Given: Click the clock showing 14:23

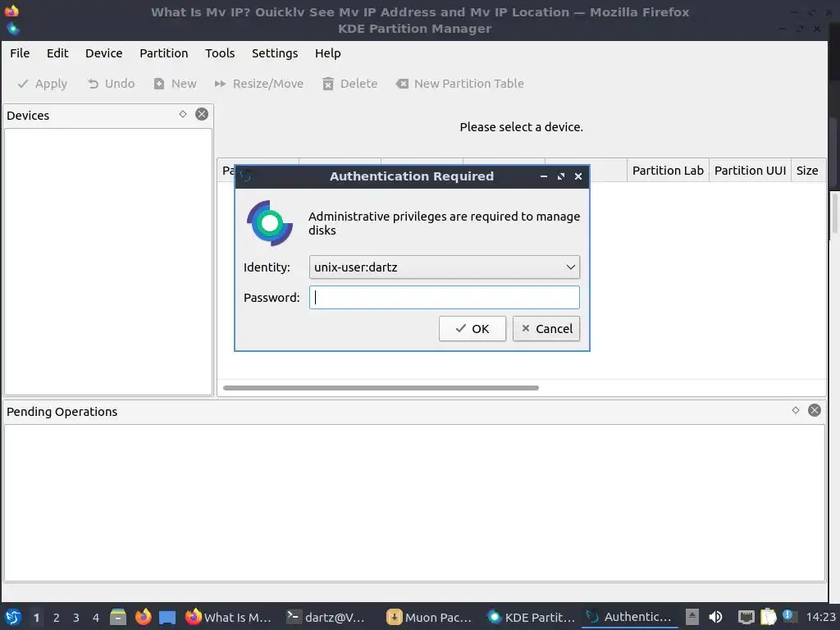Looking at the screenshot, I should (820, 617).
